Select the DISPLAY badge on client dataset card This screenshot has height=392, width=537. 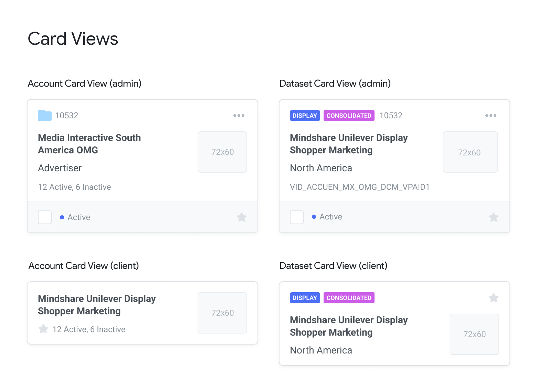(305, 298)
